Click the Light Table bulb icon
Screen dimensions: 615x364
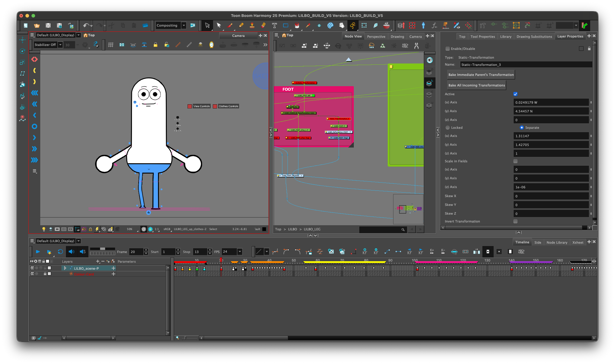pos(44,229)
